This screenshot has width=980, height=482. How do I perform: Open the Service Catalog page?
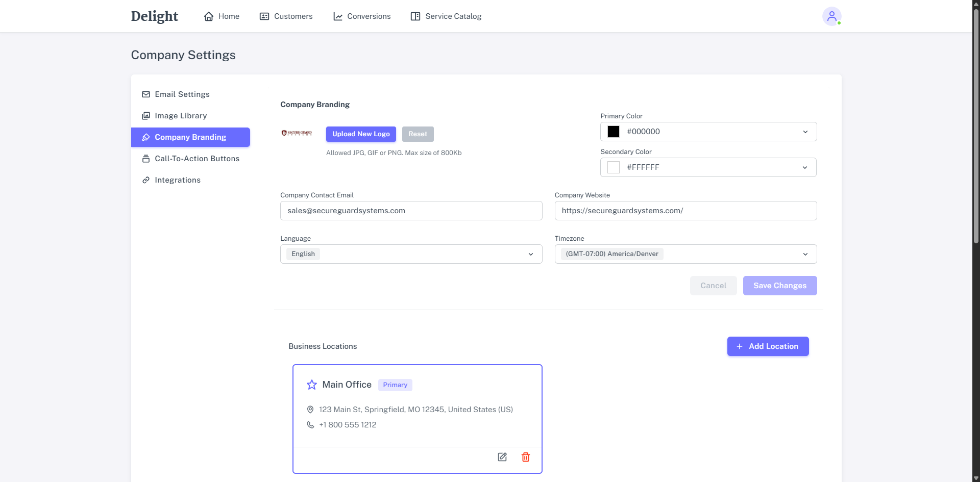pos(446,16)
